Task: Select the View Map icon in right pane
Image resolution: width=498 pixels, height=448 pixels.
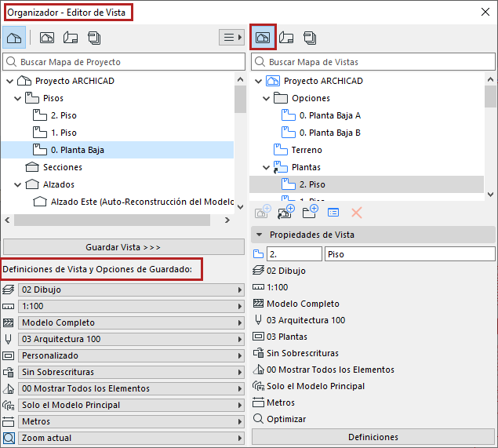Action: (x=263, y=38)
